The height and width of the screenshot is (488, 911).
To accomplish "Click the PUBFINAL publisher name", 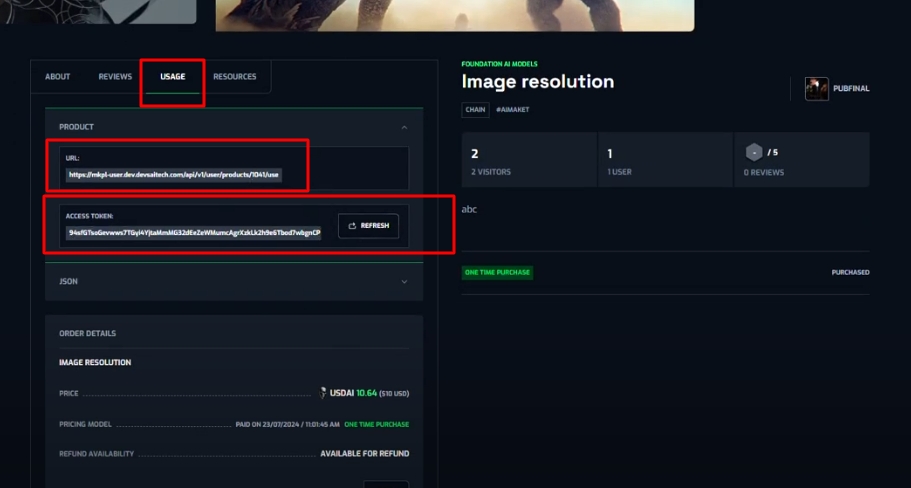I will point(851,89).
